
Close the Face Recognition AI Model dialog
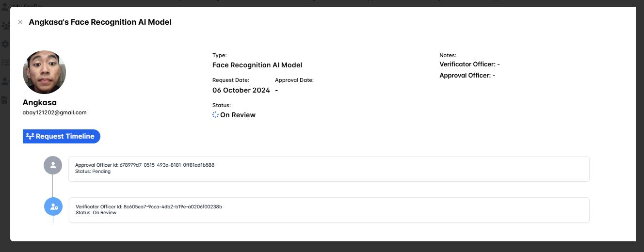pos(20,22)
